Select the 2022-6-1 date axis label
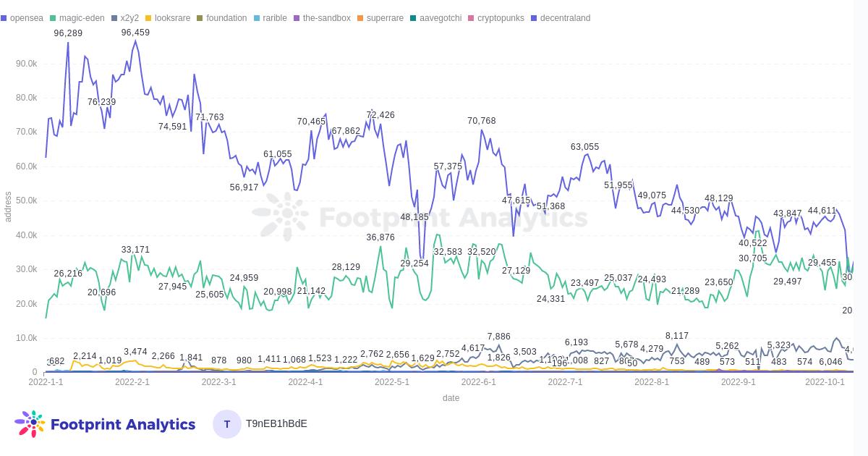The height and width of the screenshot is (456, 868). pyautogui.click(x=478, y=382)
